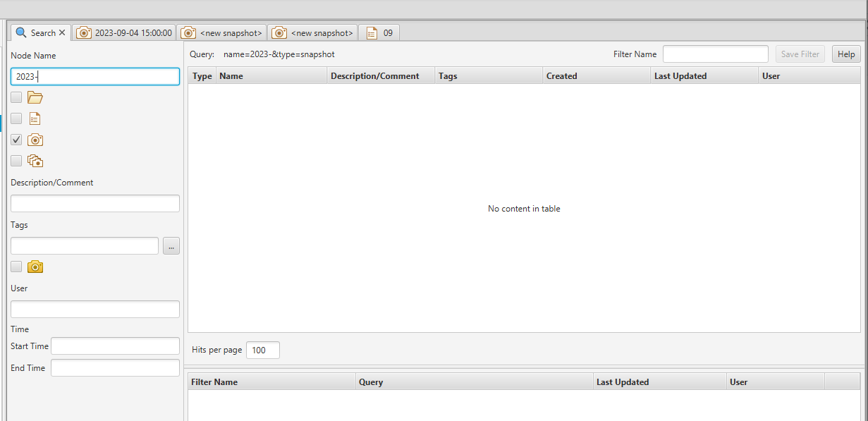Select the folder node type icon
The width and height of the screenshot is (868, 421).
click(35, 97)
